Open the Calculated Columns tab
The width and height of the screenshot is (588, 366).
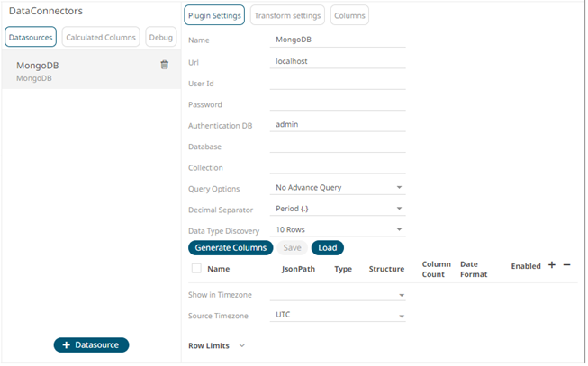point(101,37)
